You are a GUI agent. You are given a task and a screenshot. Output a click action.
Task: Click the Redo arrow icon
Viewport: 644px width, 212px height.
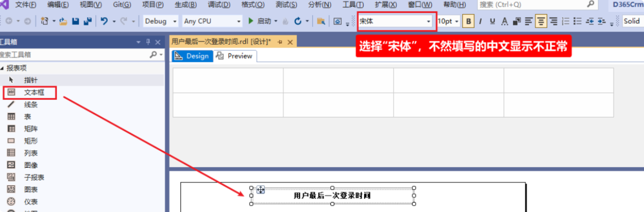(124, 21)
